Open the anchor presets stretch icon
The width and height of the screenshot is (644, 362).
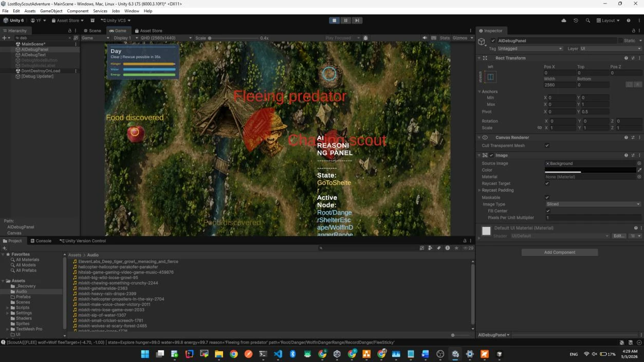pyautogui.click(x=490, y=77)
